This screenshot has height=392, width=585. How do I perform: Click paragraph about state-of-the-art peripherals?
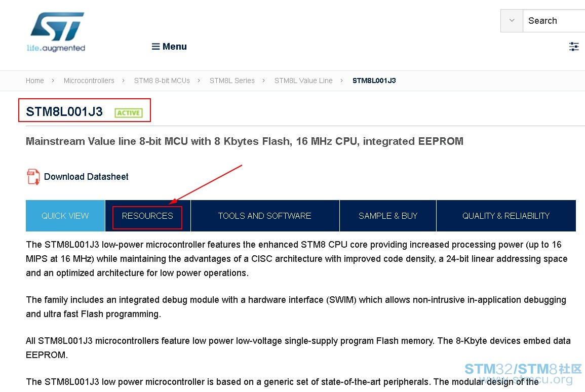pos(283,381)
